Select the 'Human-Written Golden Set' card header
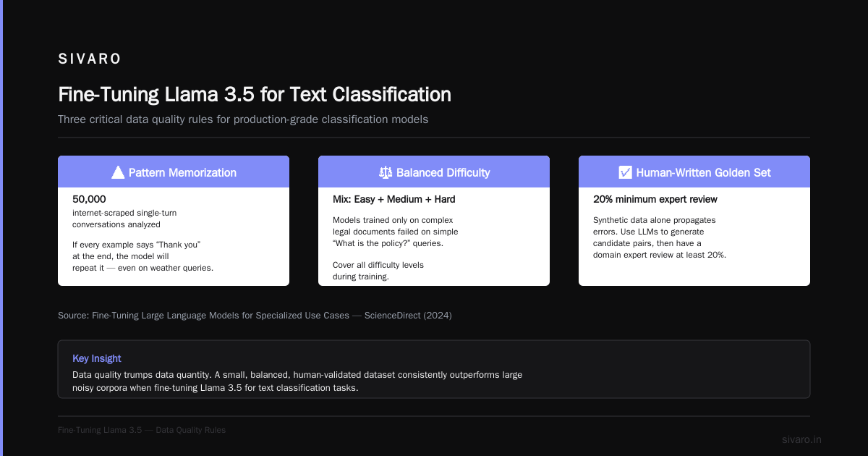Image resolution: width=868 pixels, height=456 pixels. point(694,172)
